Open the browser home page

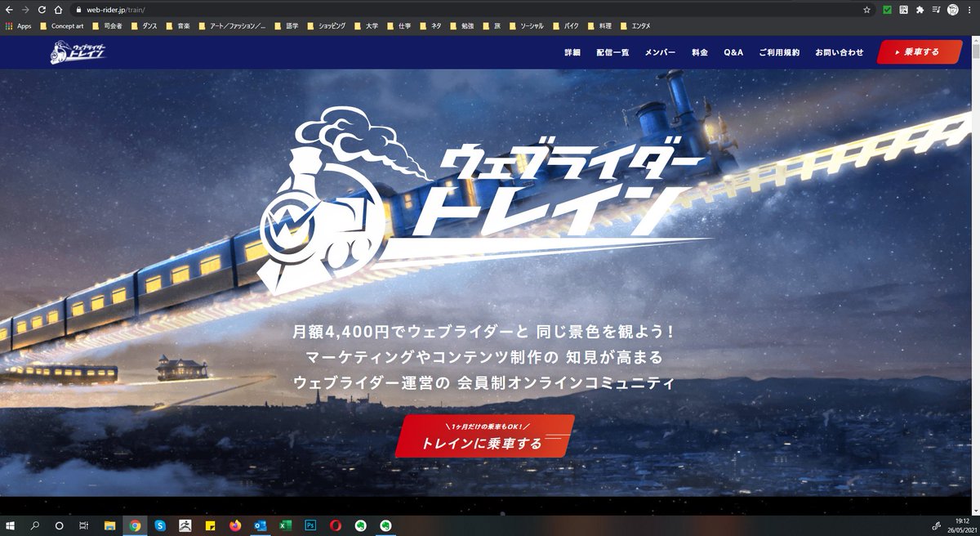(x=58, y=10)
